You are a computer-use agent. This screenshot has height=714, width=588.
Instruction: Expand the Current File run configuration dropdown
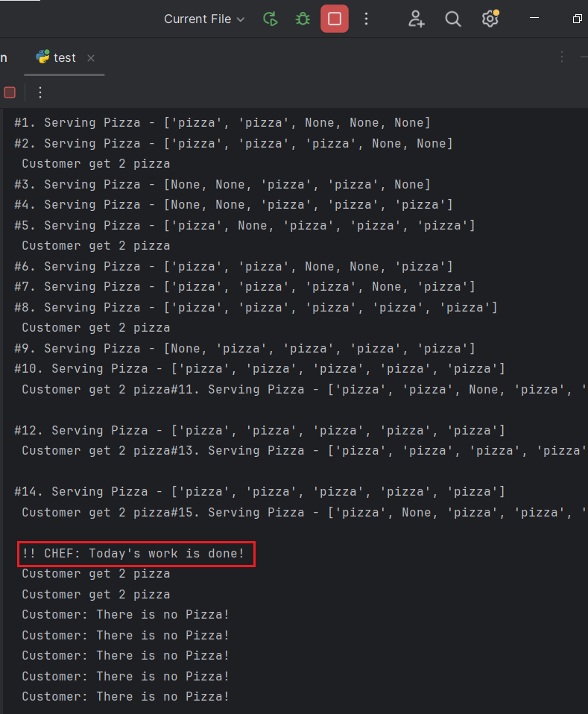click(204, 19)
